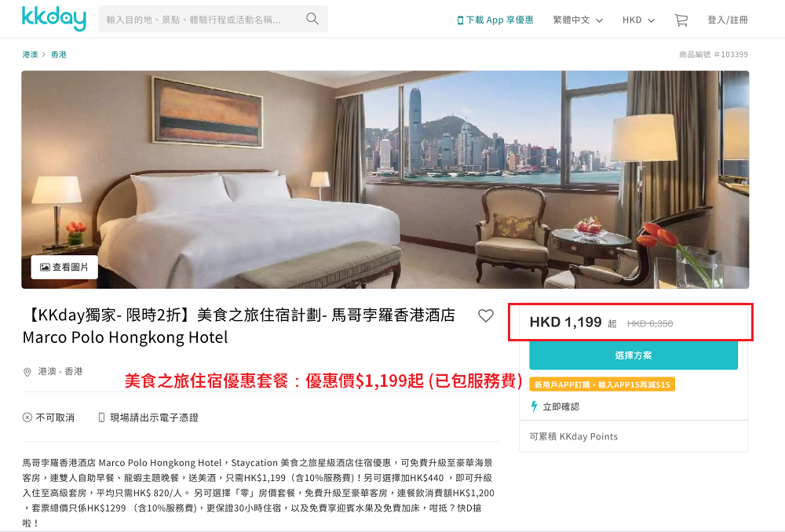Click the location pin icon beside 港澳 - 香港

27,372
